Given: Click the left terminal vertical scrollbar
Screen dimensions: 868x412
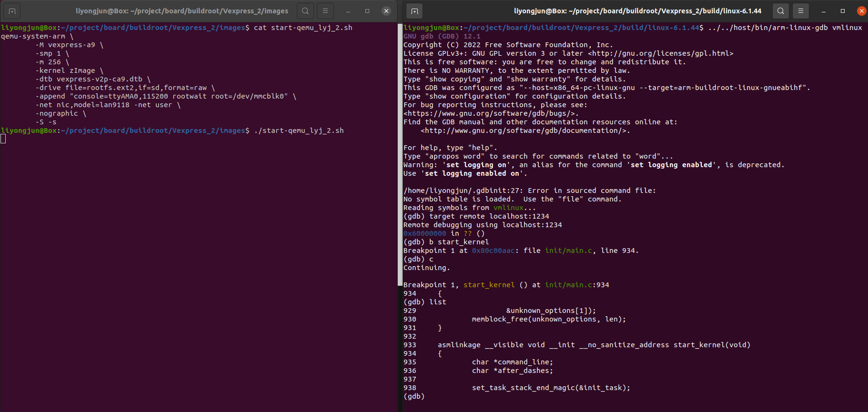Looking at the screenshot, I should 400,155.
